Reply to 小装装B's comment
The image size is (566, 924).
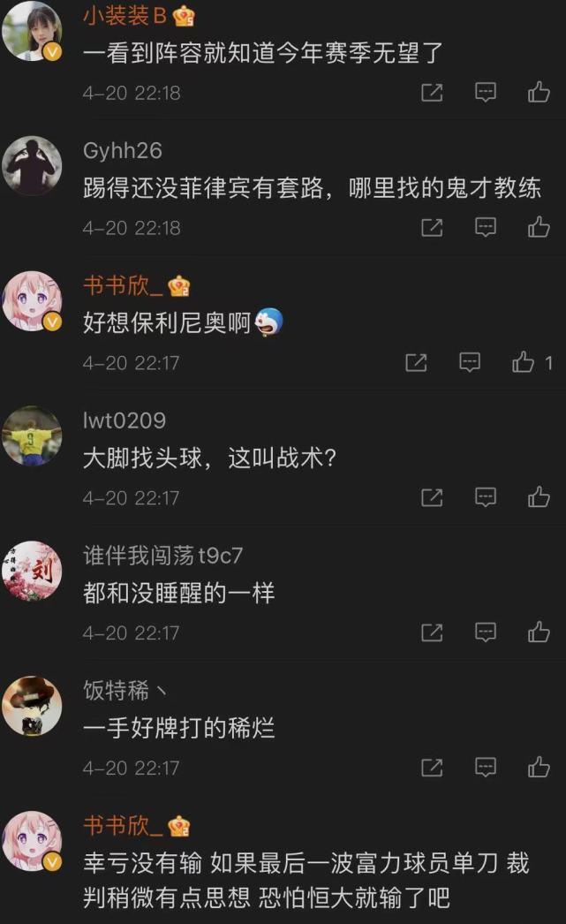(x=486, y=93)
